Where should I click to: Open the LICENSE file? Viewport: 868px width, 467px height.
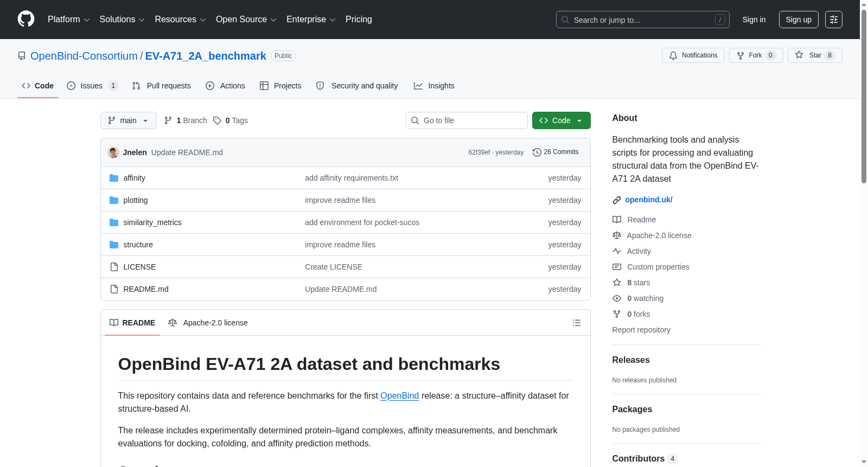click(139, 267)
